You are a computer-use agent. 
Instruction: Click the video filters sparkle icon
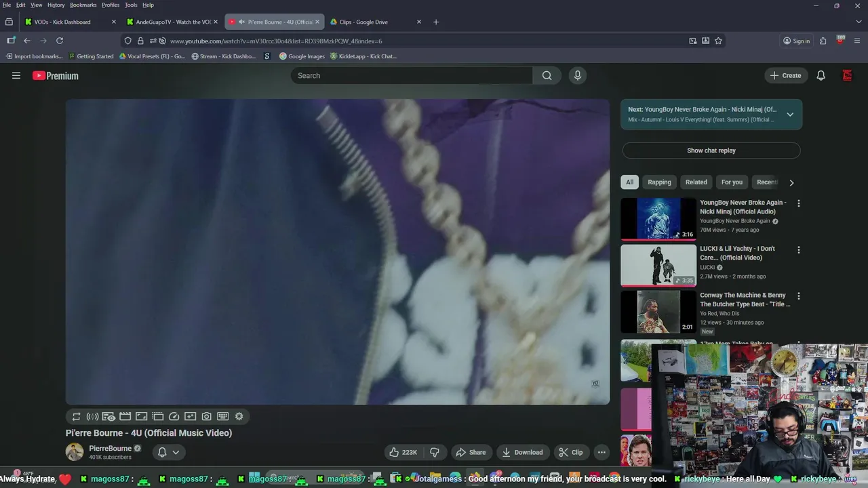coord(190,416)
